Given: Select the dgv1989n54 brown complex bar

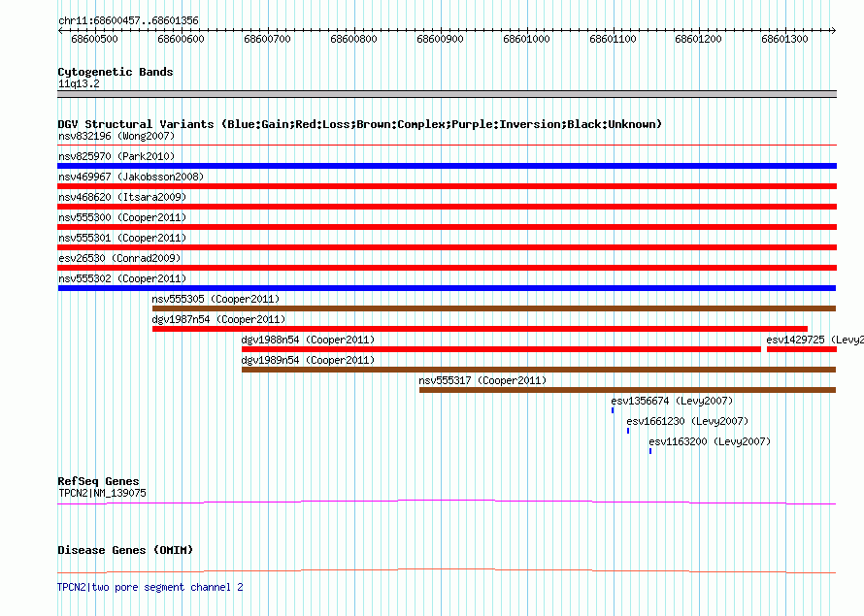Looking at the screenshot, I should [539, 370].
